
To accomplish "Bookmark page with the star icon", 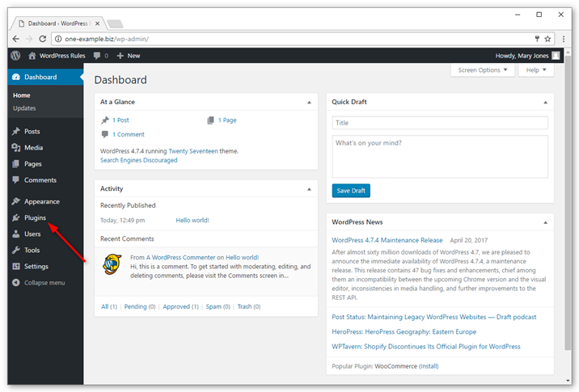I will pos(547,39).
